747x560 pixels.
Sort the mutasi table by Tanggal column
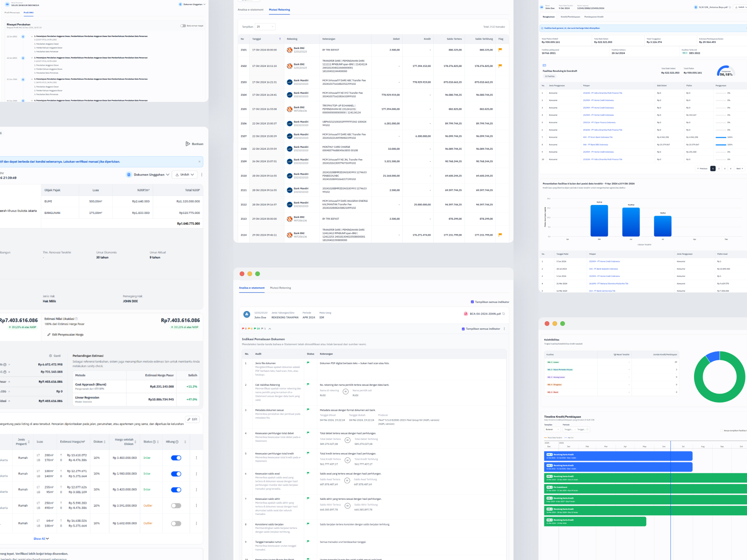pyautogui.click(x=280, y=39)
